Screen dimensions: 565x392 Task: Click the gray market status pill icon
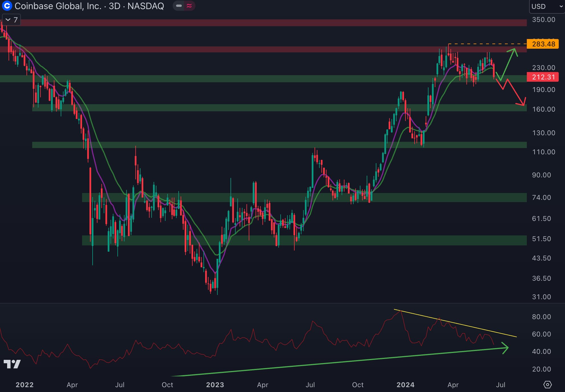point(179,6)
